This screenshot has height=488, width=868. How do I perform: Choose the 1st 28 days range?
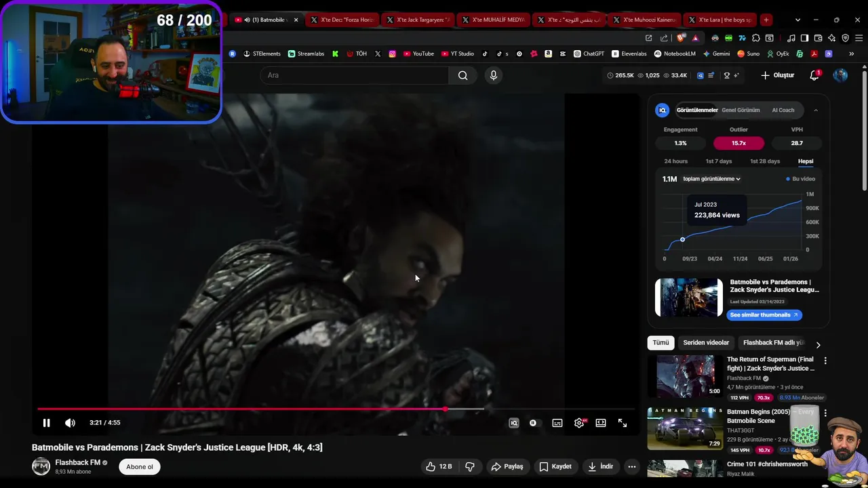point(765,161)
